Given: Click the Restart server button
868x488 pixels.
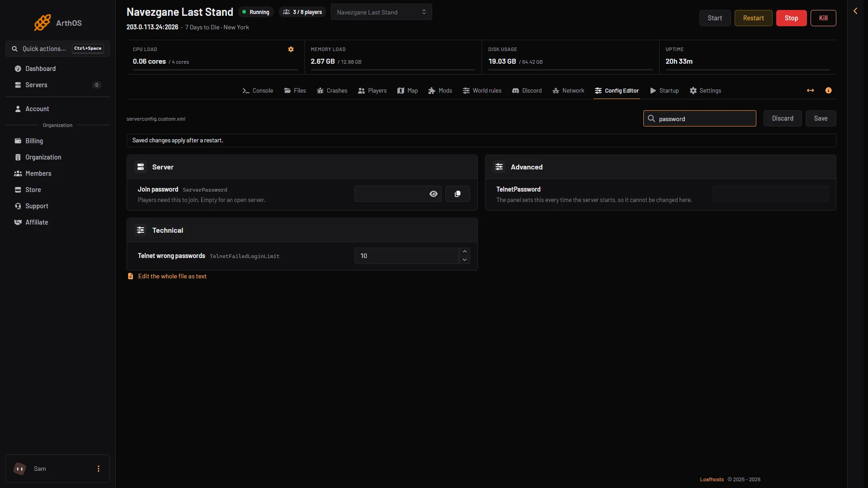Looking at the screenshot, I should point(753,18).
